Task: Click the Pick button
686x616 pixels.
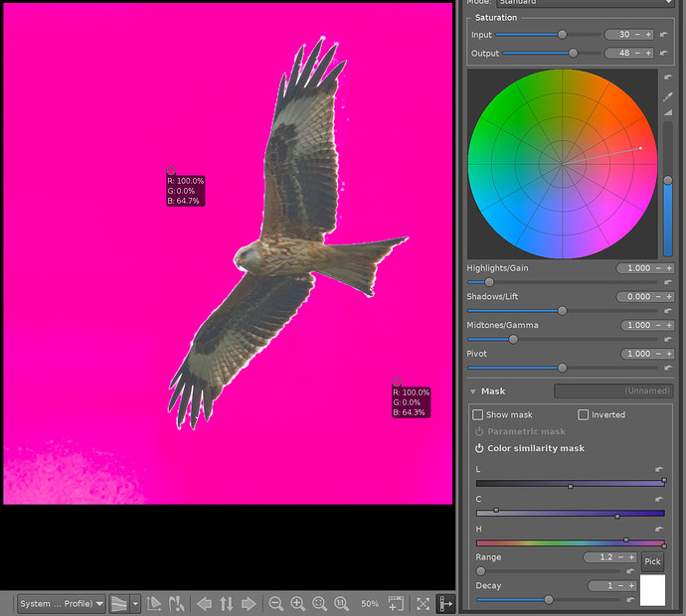Action: pyautogui.click(x=652, y=561)
